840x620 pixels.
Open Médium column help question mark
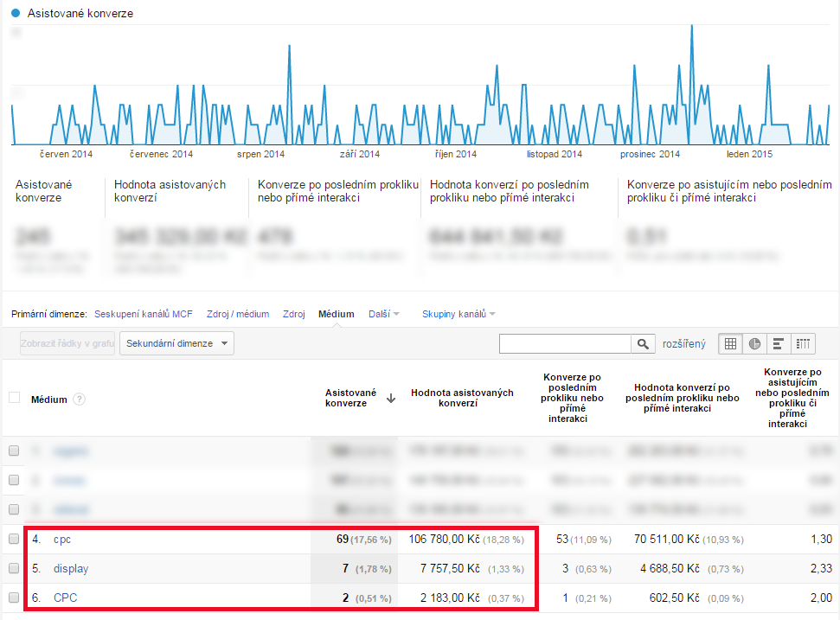tap(79, 399)
